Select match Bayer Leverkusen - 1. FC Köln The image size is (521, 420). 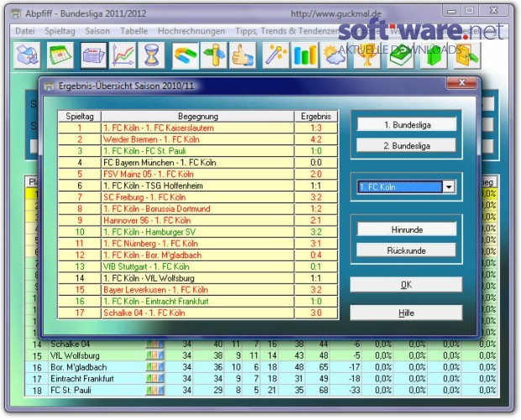tap(198, 290)
